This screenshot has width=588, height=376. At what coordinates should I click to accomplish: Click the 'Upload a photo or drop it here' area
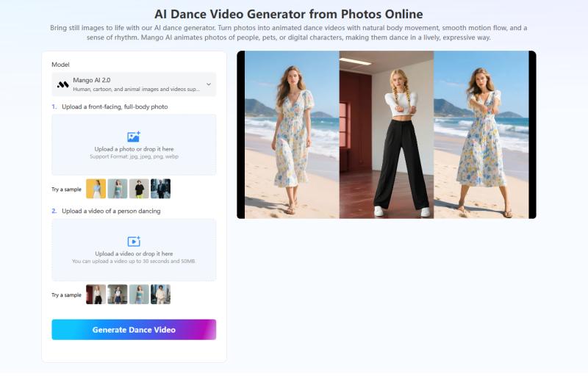pos(134,149)
